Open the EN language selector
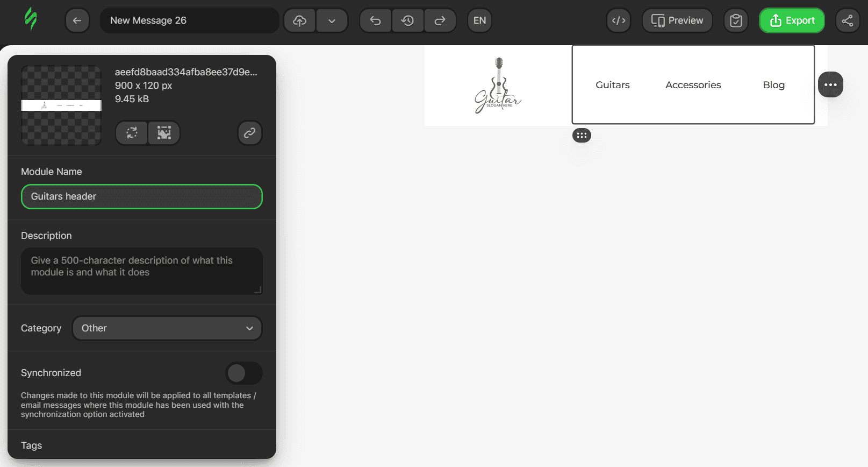 click(479, 20)
